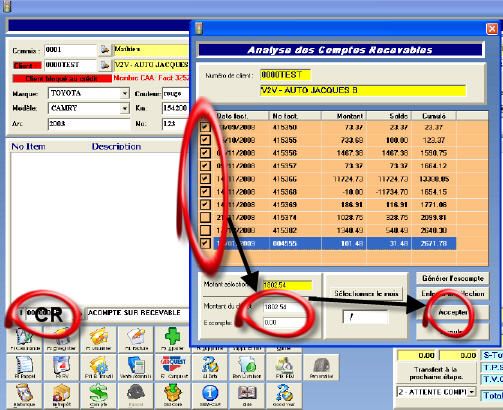Click the folder-with-gear Bon de travail icon
The height and width of the screenshot is (410, 503).
(99, 367)
